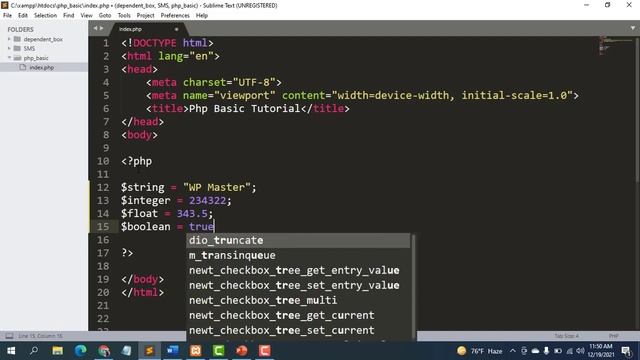The height and width of the screenshot is (360, 640).
Task: Open green Camtasia icon on taskbar
Action: click(218, 351)
